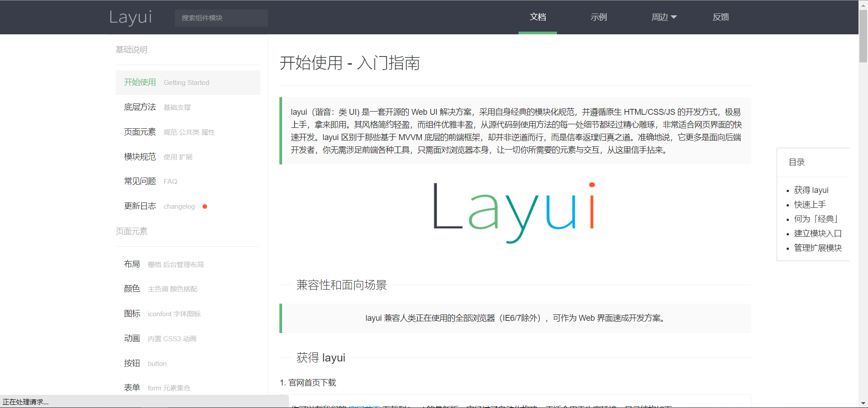Jump to 何为「经典」 in the 目录 panel
The image size is (868, 408).
tap(817, 219)
